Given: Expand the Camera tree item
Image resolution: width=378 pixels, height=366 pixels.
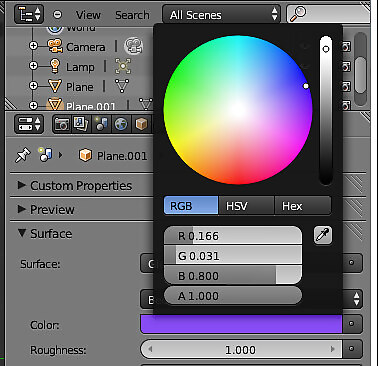Looking at the screenshot, I should pyautogui.click(x=33, y=46).
